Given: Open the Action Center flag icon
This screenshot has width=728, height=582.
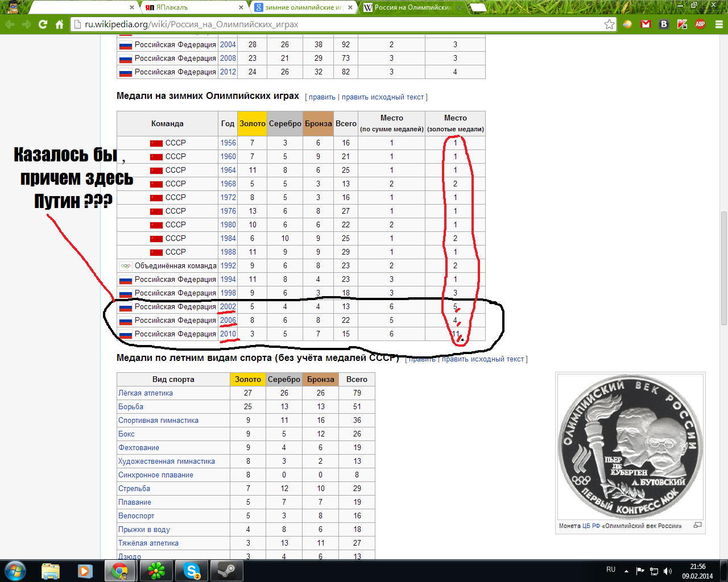Looking at the screenshot, I should click(640, 571).
